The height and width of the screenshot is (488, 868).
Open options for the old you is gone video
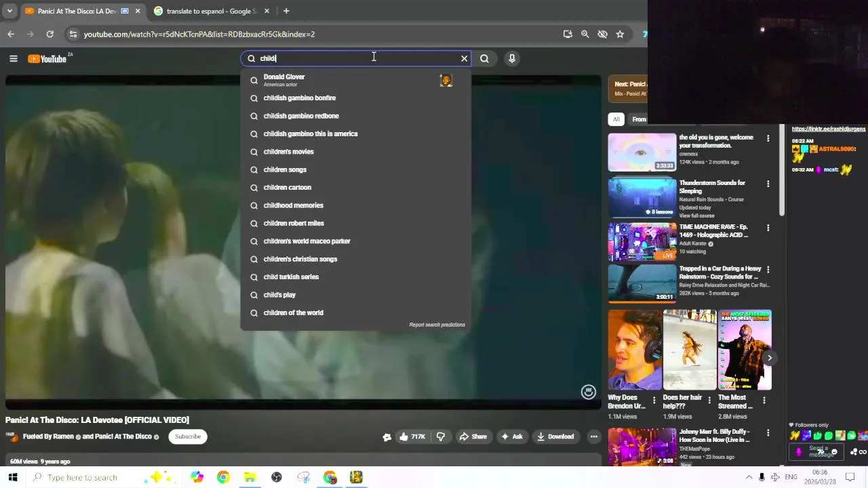768,138
